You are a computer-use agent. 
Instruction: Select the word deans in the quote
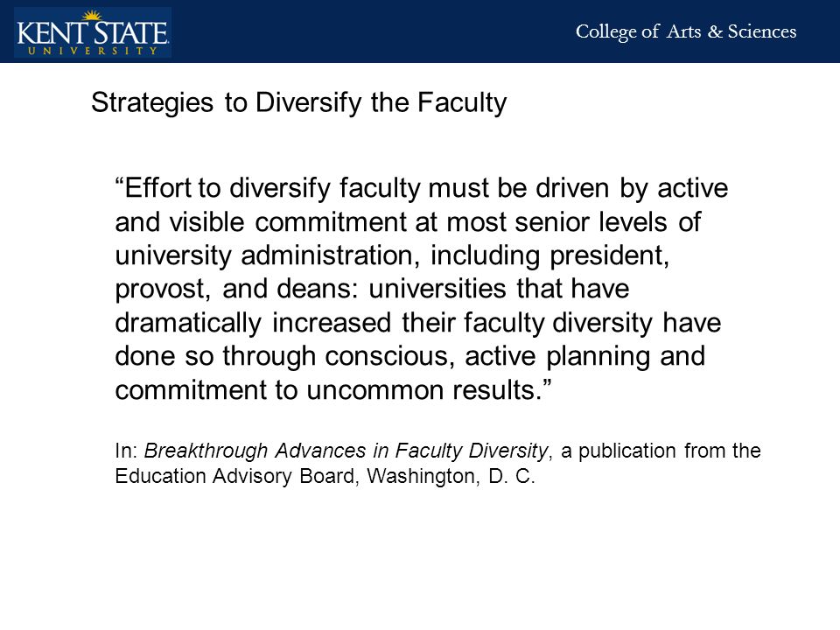tap(317, 289)
